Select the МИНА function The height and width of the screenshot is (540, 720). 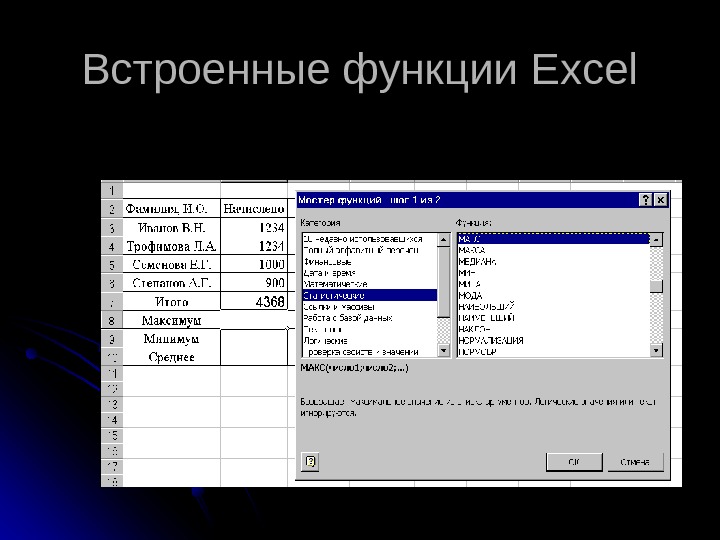coord(554,284)
